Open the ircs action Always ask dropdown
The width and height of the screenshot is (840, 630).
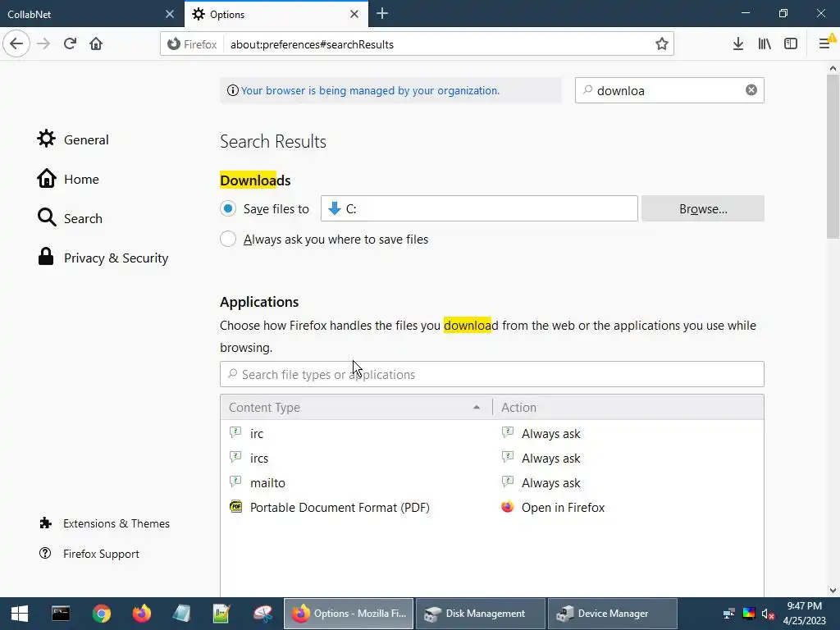click(x=628, y=458)
